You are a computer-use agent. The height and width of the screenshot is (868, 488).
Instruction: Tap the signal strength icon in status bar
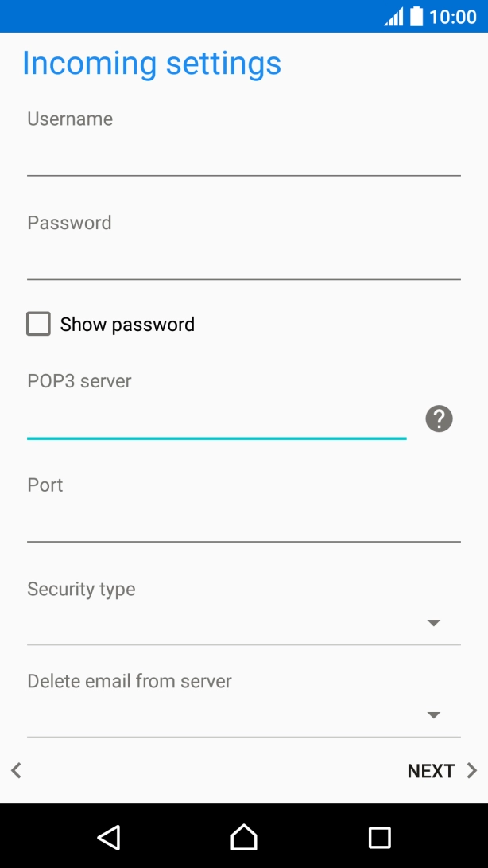395,15
